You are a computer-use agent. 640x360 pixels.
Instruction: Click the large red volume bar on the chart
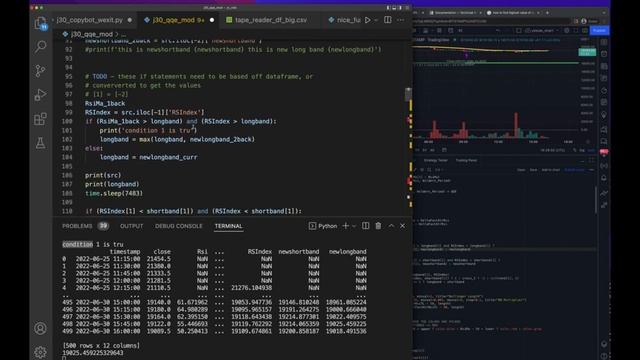[516, 125]
